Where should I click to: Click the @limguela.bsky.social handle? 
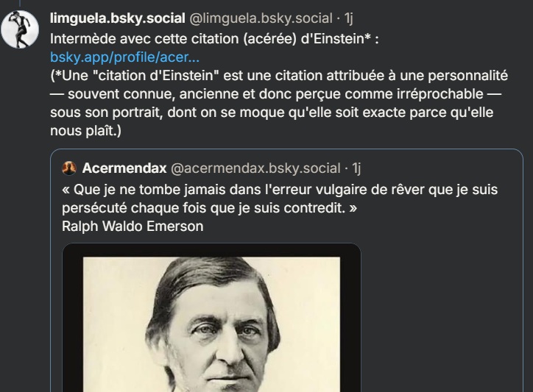pyautogui.click(x=261, y=18)
